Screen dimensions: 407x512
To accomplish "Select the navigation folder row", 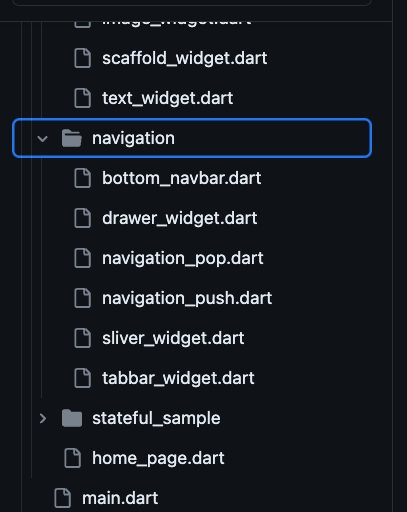I will coord(192,138).
